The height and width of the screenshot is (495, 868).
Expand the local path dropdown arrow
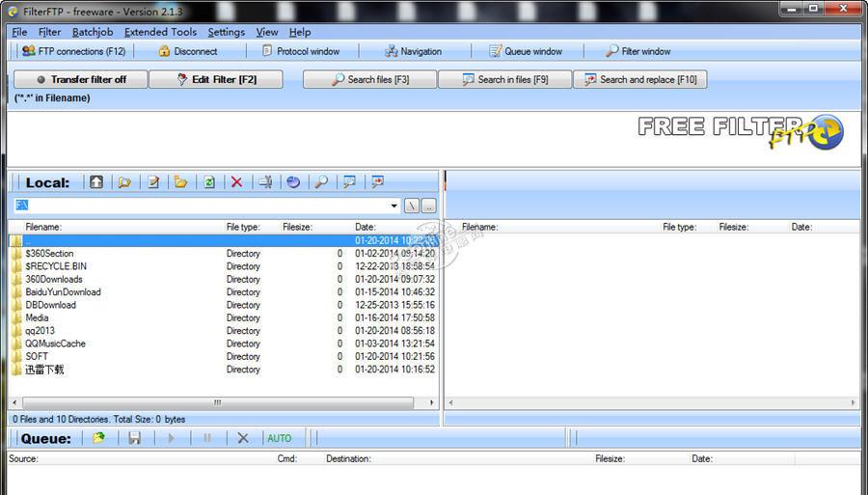point(393,206)
